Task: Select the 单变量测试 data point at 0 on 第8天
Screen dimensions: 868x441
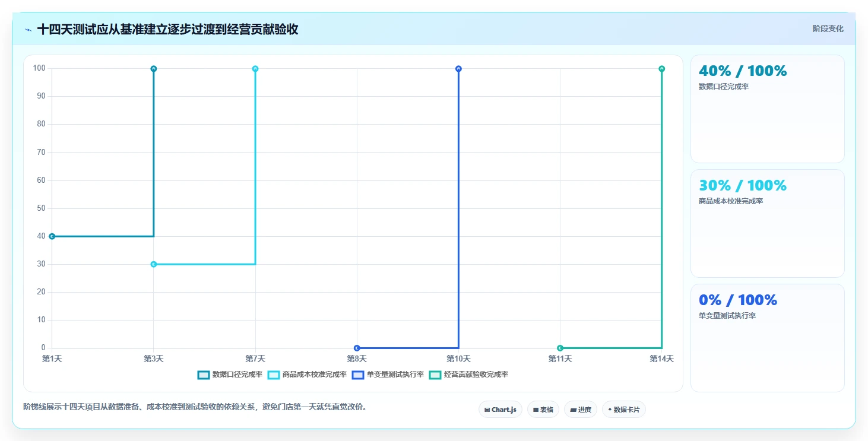Action: point(357,348)
